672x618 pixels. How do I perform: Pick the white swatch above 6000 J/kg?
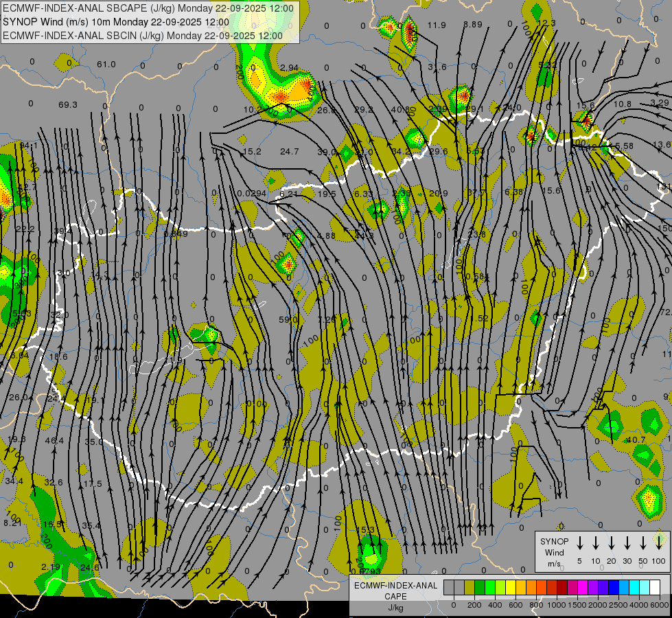[x=655, y=587]
